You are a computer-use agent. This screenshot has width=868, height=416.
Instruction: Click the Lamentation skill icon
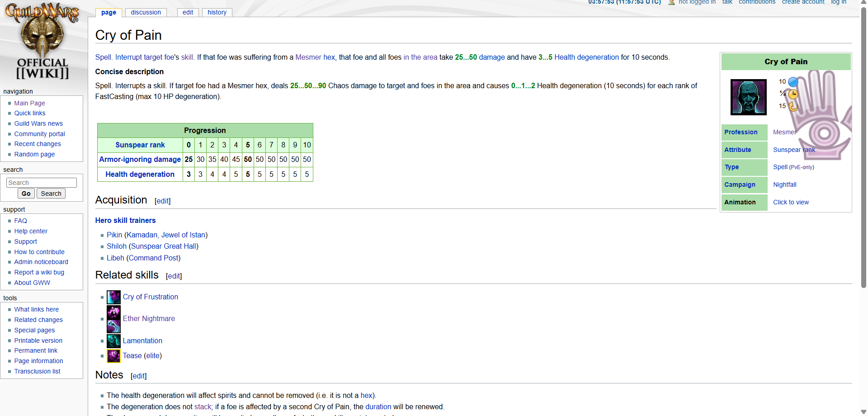pos(113,341)
